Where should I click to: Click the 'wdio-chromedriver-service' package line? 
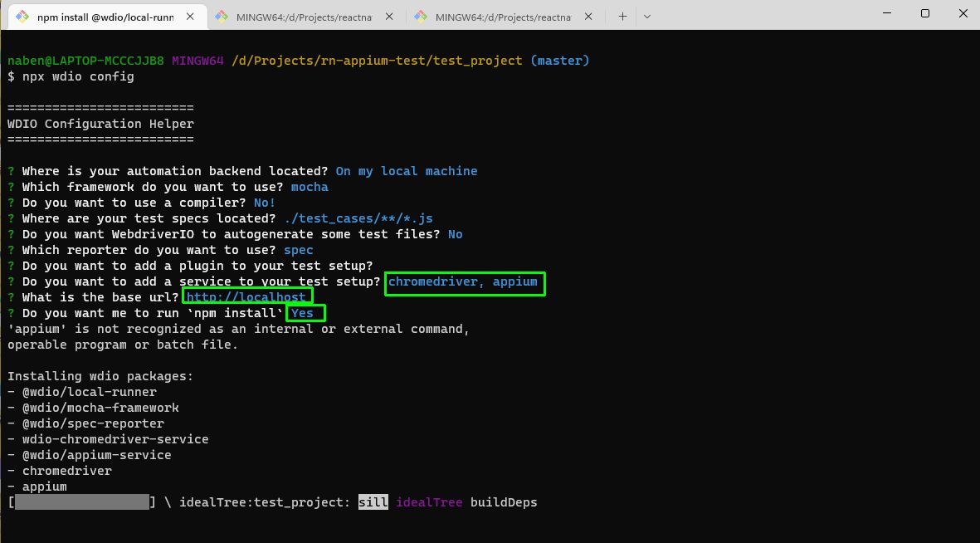click(108, 439)
